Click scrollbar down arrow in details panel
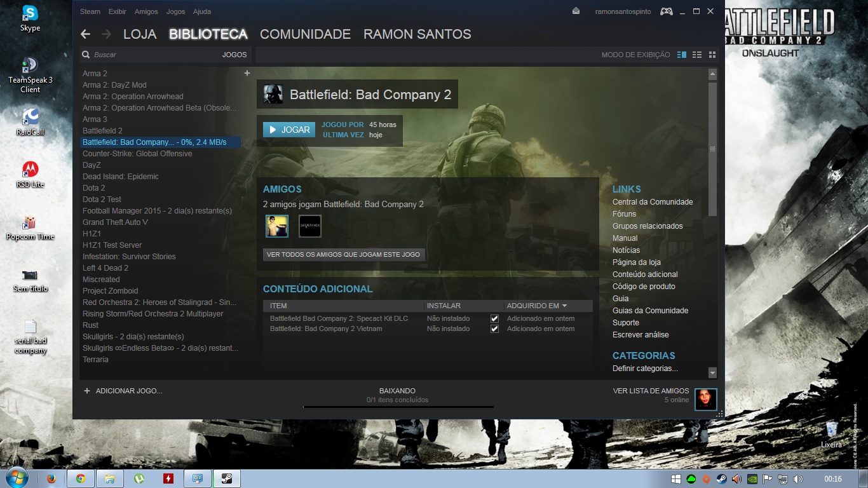 pos(712,373)
